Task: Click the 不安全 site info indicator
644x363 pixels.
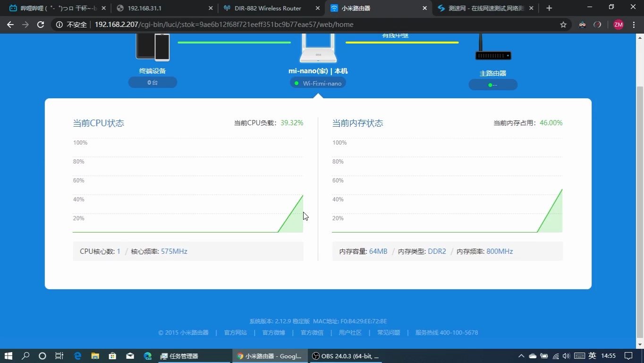Action: point(72,25)
